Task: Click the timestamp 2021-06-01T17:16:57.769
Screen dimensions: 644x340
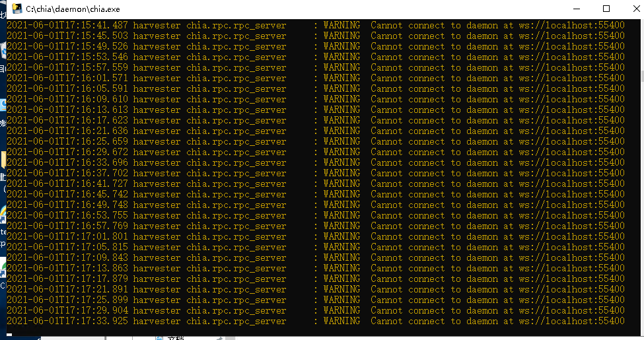Action: click(67, 226)
